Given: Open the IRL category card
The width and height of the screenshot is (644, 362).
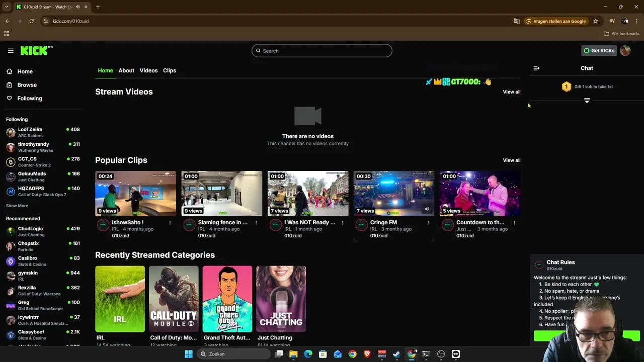Looking at the screenshot, I should tap(120, 299).
